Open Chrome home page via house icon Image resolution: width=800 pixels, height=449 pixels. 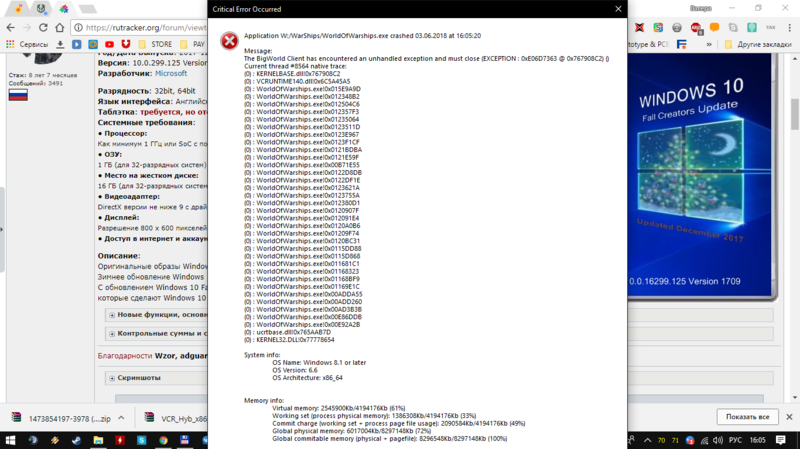pos(60,28)
